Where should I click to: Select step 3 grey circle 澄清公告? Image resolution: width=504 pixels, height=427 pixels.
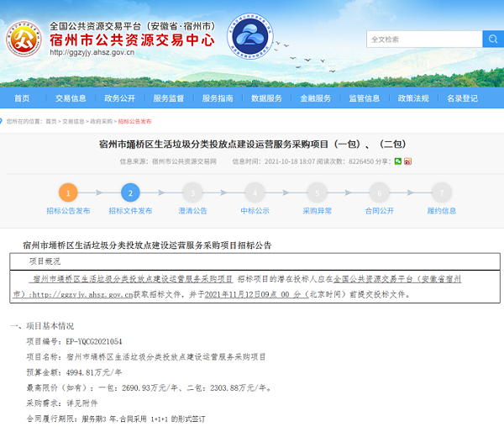192,193
